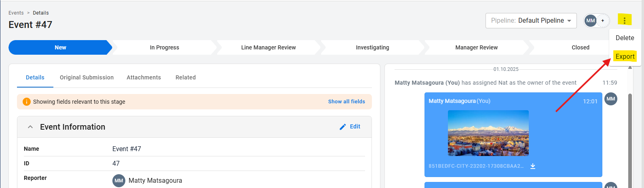
Task: Open the city image thumbnail in chat
Action: point(488,133)
